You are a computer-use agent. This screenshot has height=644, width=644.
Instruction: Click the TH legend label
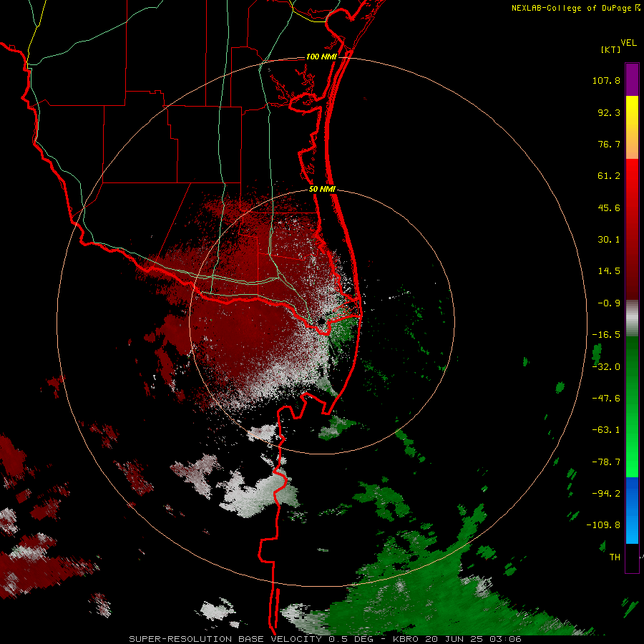(x=615, y=557)
